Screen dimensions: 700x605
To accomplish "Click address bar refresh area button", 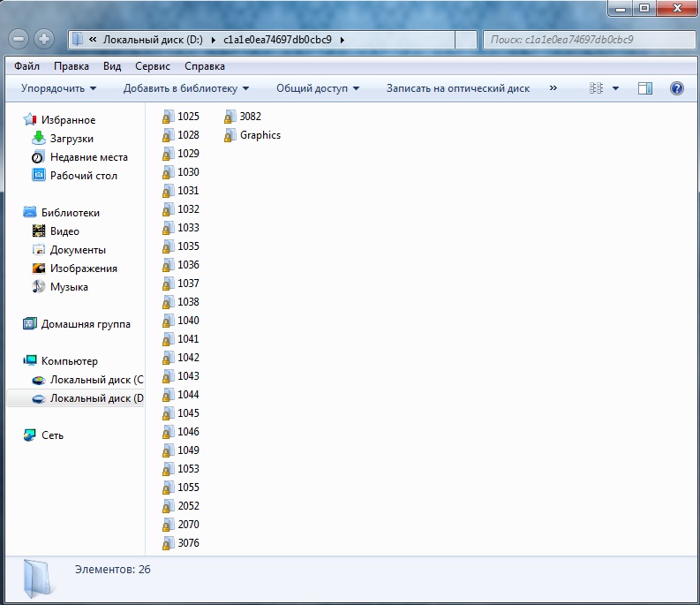I will point(465,40).
